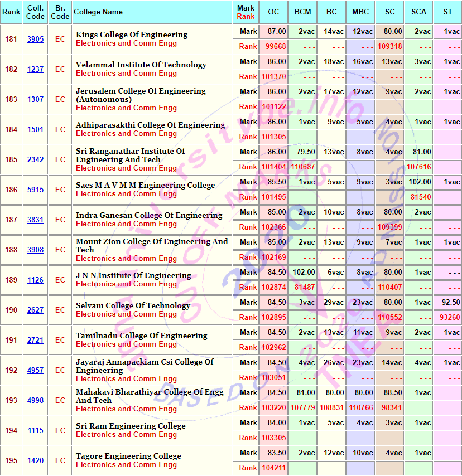Open college code 3905 link
Screen dimensions: 462x476
click(35, 40)
